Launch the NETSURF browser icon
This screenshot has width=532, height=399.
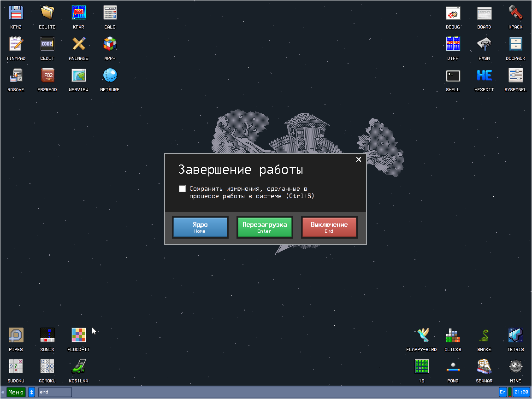pos(110,76)
